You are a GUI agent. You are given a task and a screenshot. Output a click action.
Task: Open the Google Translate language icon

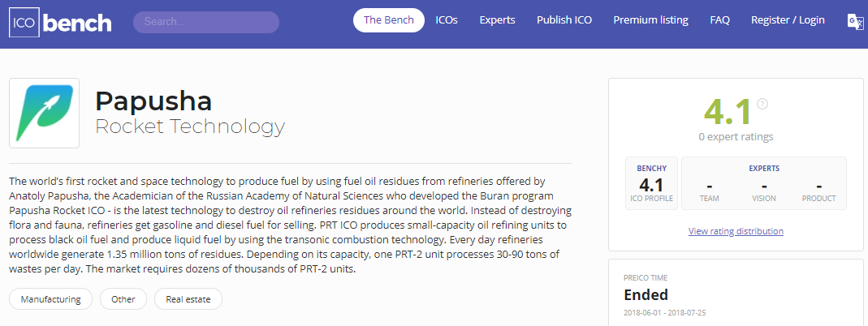coord(855,22)
